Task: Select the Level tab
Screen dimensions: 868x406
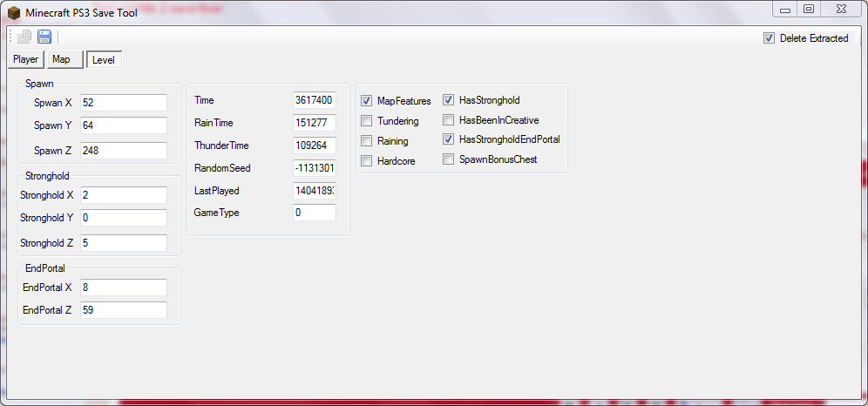Action: pyautogui.click(x=104, y=60)
